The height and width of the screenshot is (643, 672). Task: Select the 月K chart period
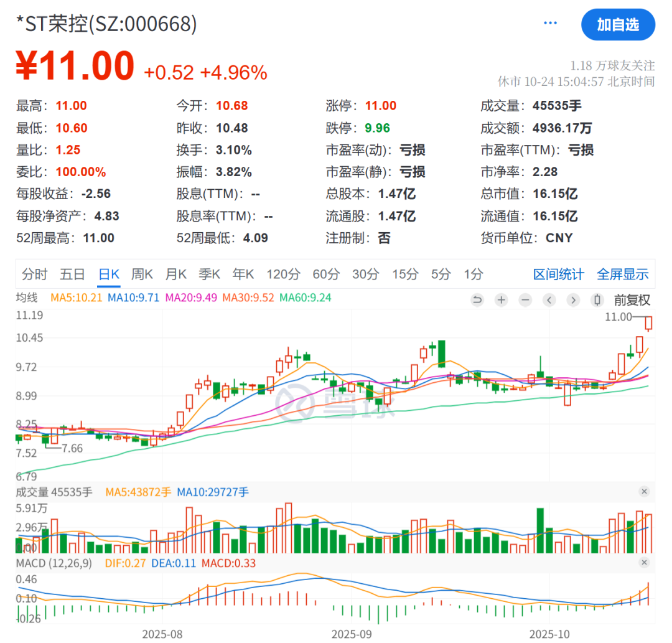point(176,274)
